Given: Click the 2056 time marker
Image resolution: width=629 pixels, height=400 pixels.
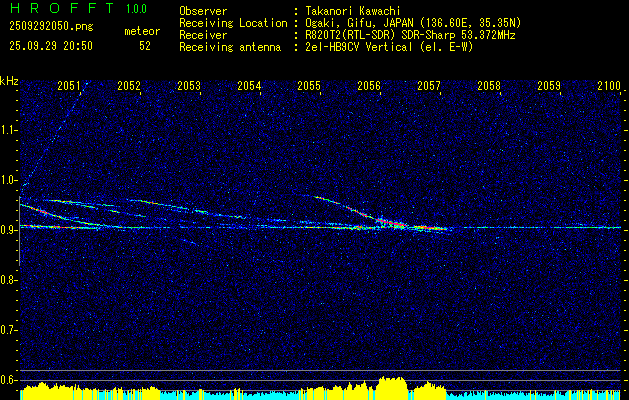Looking at the screenshot, I should click(369, 85).
